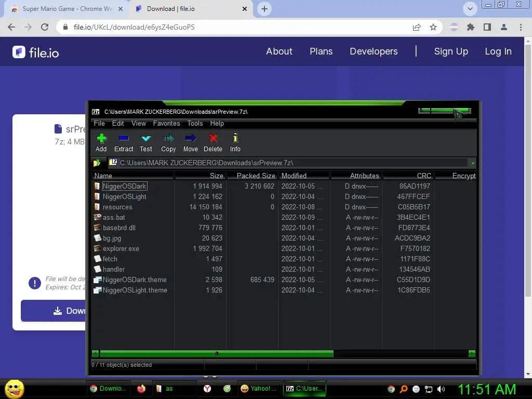Select the basebrd.dll file

(284, 228)
